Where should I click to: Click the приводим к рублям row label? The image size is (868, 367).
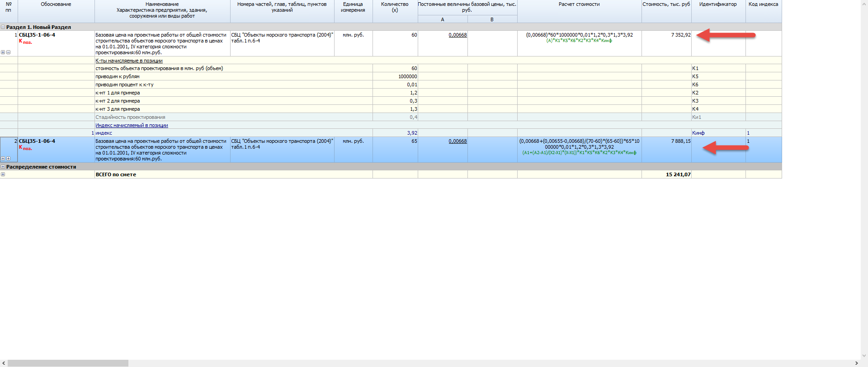[x=118, y=76]
